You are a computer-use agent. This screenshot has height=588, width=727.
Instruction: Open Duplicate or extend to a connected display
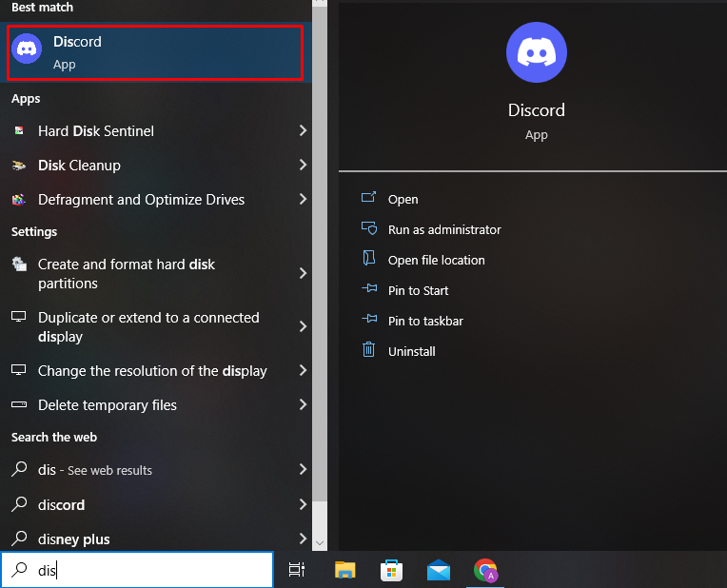tap(156, 327)
